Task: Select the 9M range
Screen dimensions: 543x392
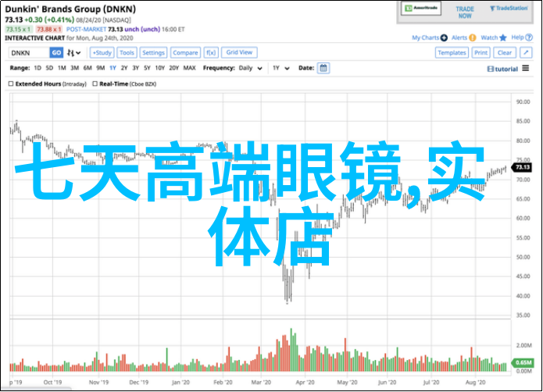Action: [101, 68]
